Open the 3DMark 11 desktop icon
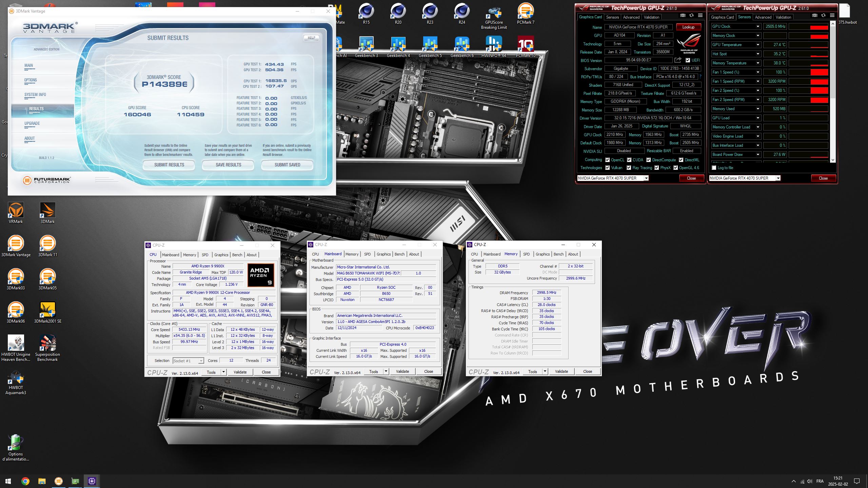 click(x=47, y=246)
